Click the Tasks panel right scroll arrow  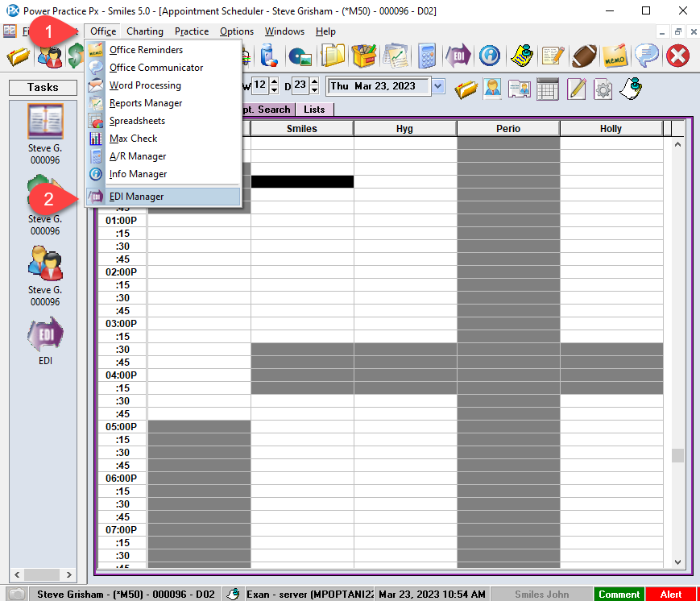point(68,574)
